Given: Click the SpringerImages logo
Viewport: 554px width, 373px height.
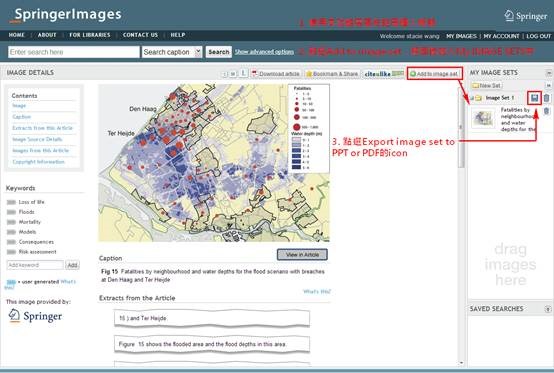Looking at the screenshot, I should click(x=65, y=15).
